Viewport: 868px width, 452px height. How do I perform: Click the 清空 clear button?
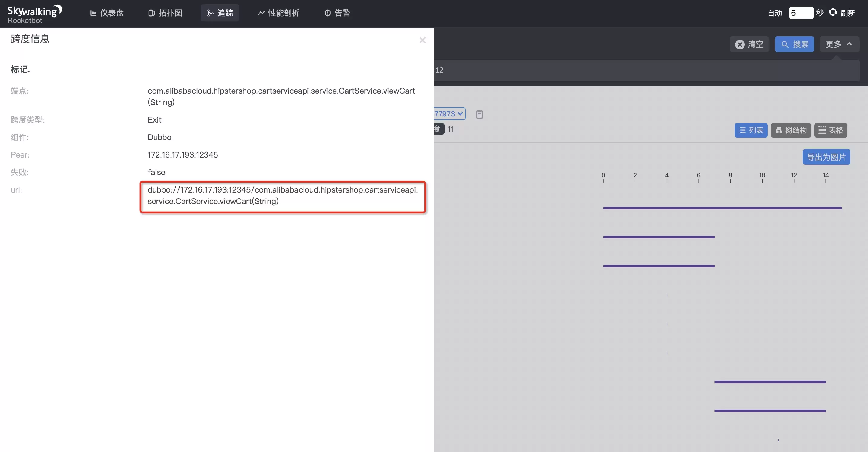pos(749,44)
